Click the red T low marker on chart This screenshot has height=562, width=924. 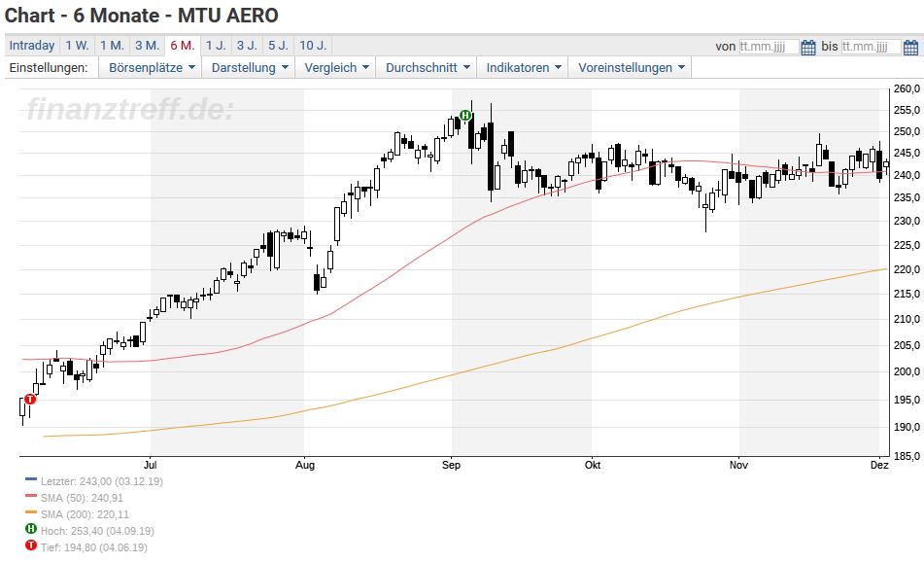pos(30,400)
